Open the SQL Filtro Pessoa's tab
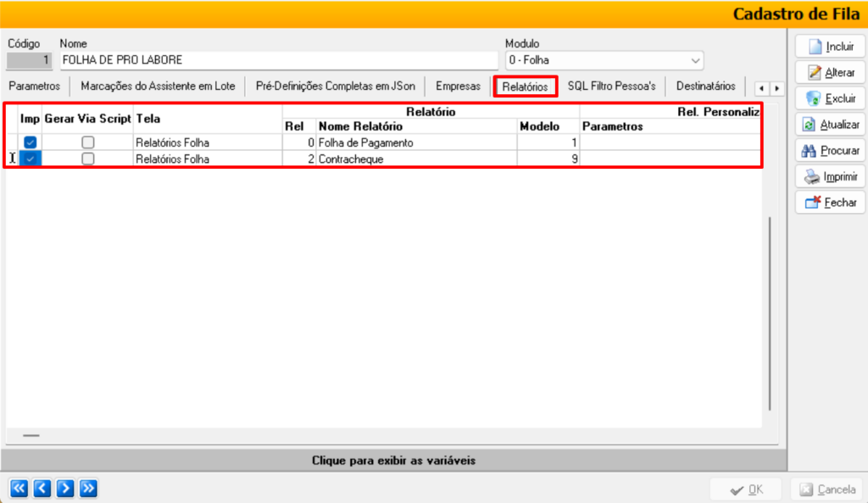Viewport: 868px width, 503px height. [611, 86]
